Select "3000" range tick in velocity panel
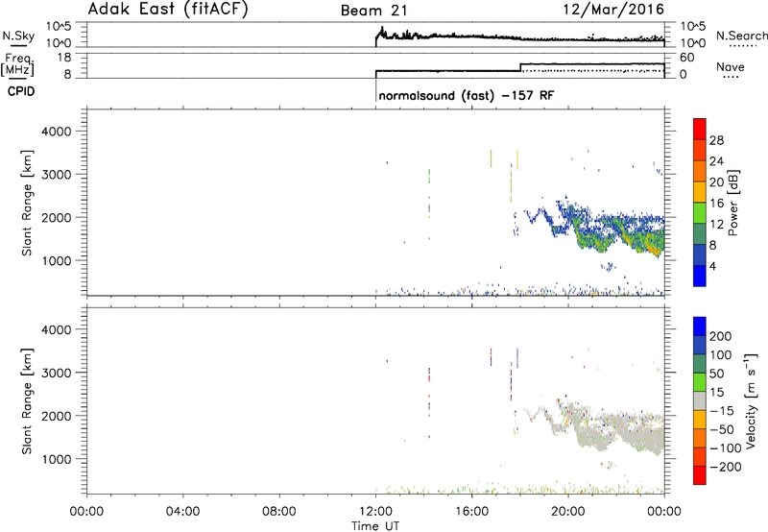 (56, 373)
